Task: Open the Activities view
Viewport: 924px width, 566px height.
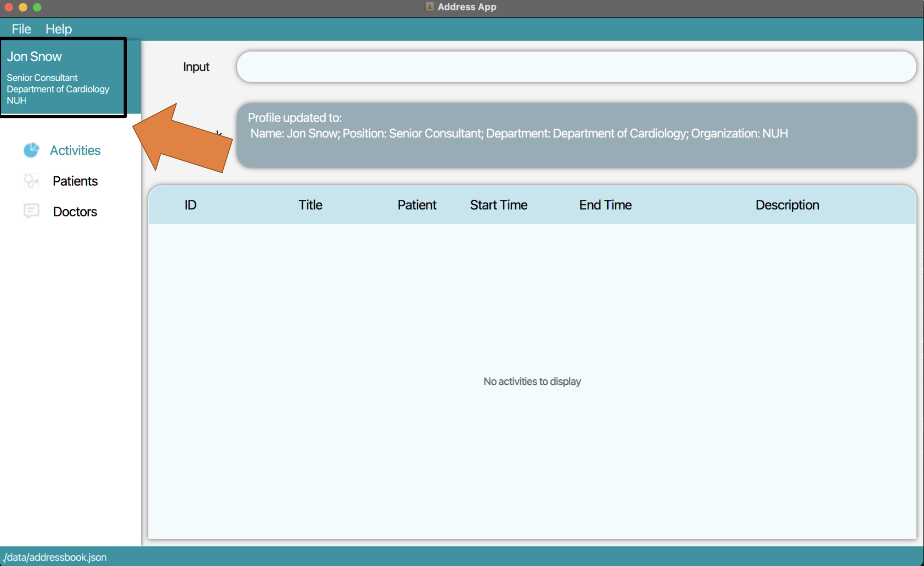Action: pyautogui.click(x=75, y=150)
